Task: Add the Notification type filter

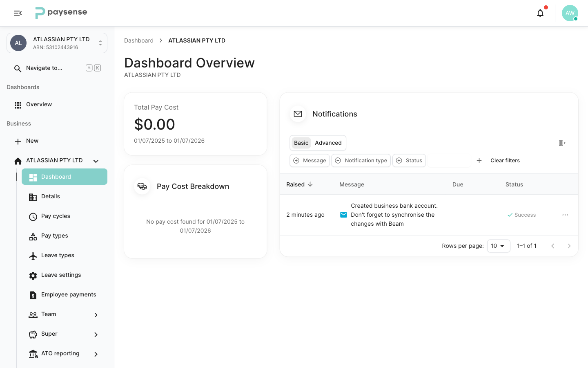Action: click(x=361, y=160)
